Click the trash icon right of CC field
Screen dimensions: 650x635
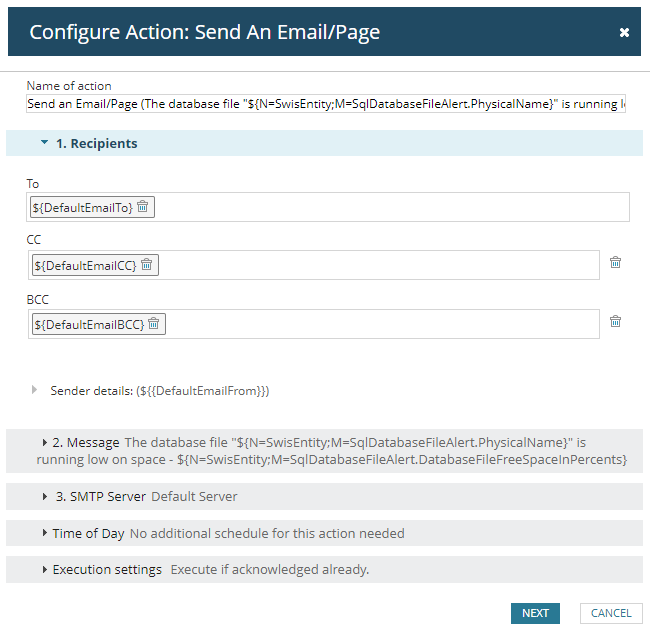(615, 263)
